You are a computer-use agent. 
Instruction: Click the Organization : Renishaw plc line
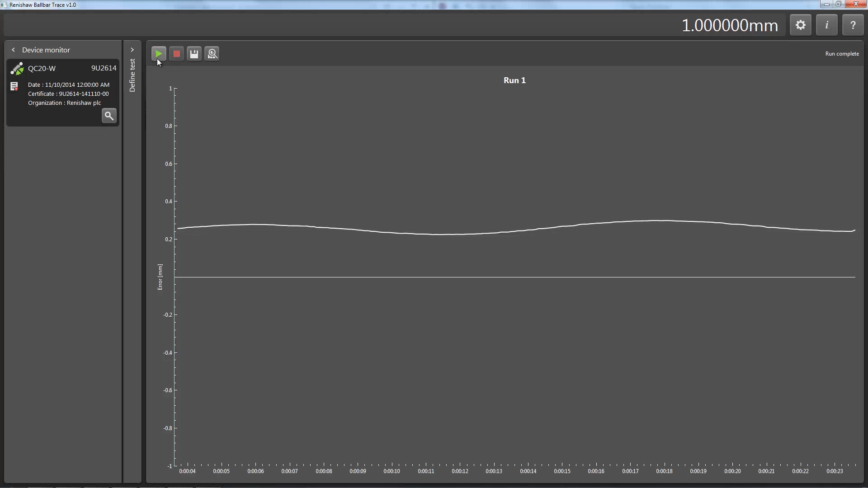[64, 103]
